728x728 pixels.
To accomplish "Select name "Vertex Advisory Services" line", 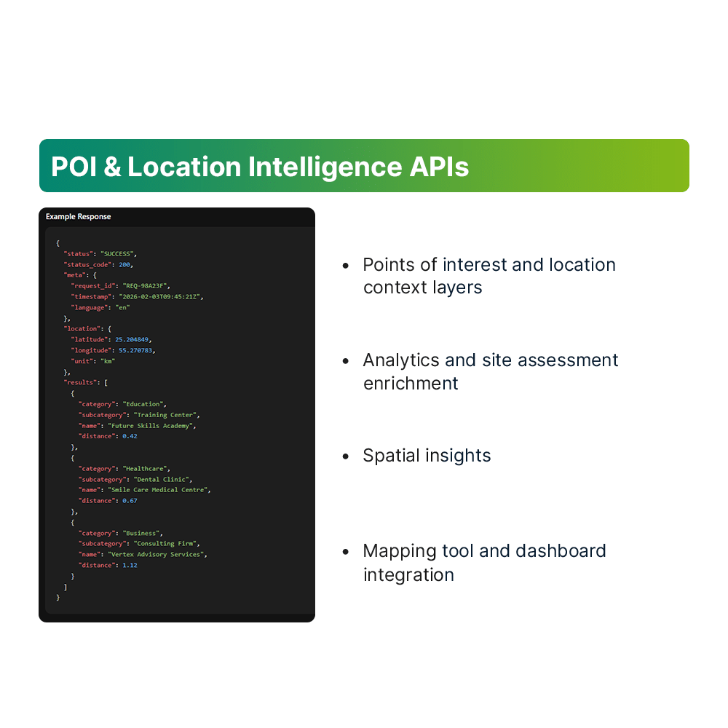I will (143, 554).
